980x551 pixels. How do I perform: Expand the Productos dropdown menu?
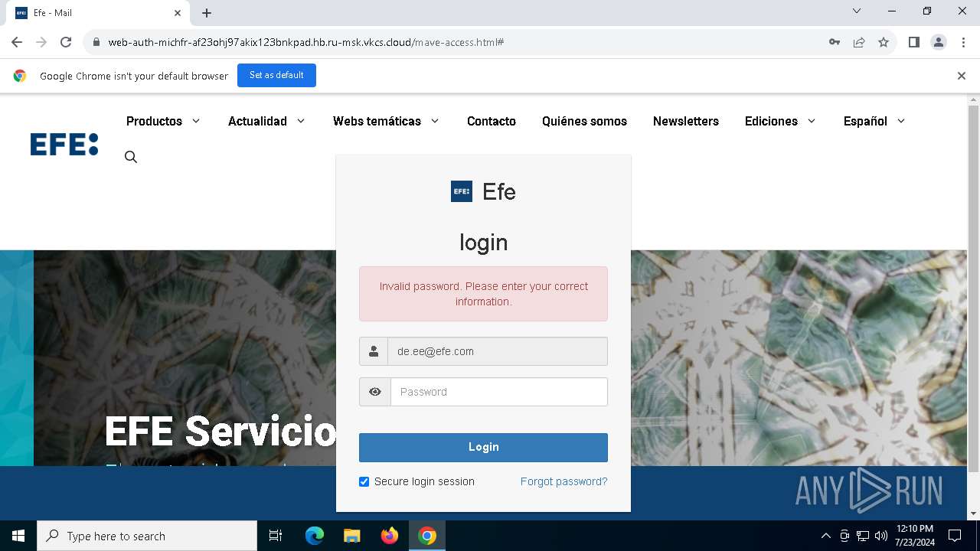163,121
